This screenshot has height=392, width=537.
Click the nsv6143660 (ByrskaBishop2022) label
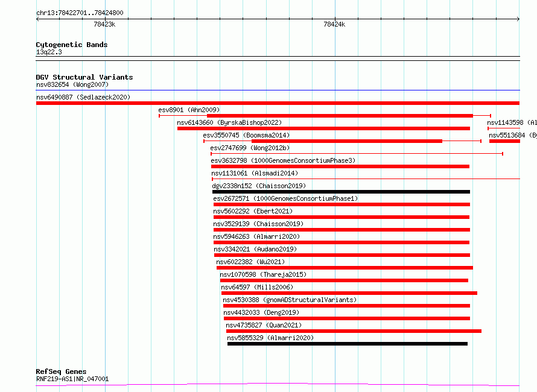coord(229,122)
